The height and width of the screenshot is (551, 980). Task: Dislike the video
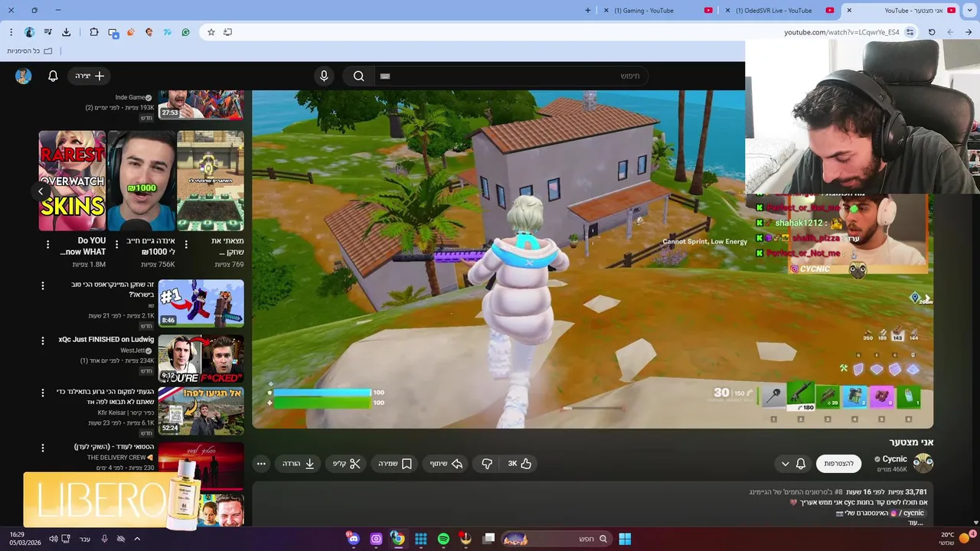[487, 464]
